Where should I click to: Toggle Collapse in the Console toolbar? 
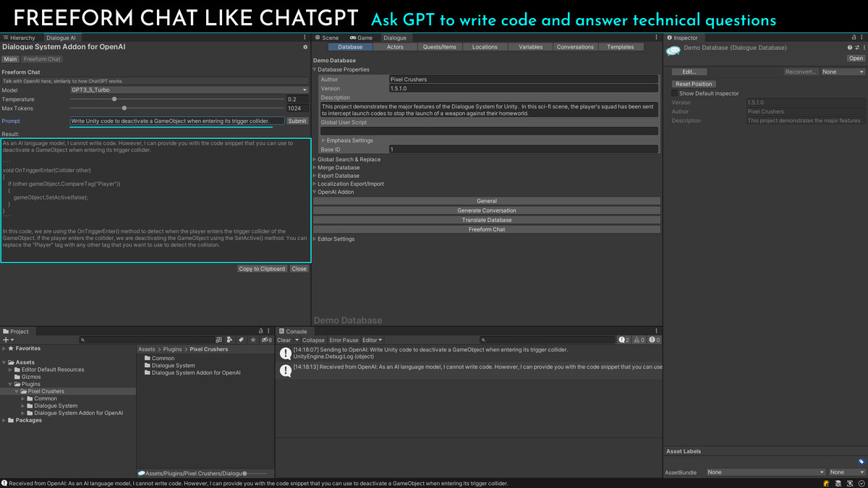click(x=313, y=340)
